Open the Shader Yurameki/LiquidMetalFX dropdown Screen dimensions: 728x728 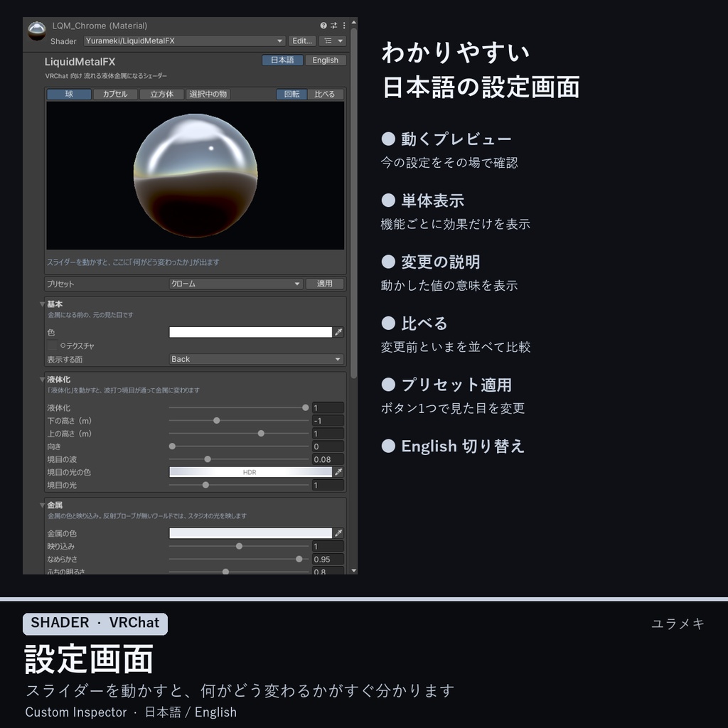[x=184, y=41]
